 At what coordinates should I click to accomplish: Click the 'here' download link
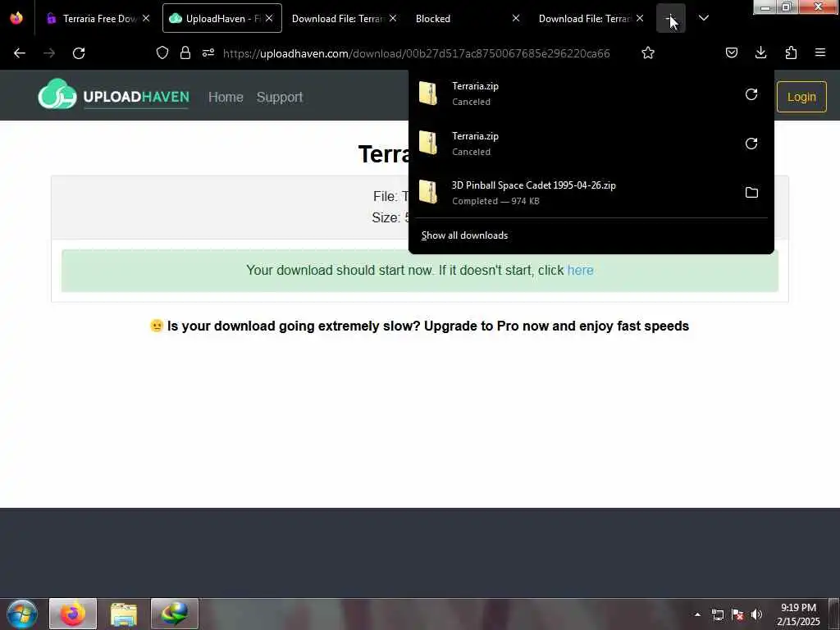[x=580, y=270]
